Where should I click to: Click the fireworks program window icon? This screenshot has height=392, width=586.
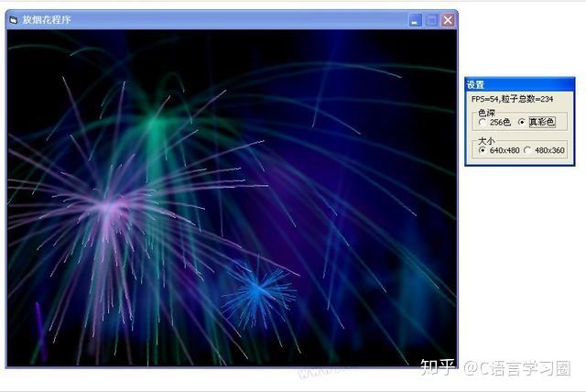(x=14, y=20)
